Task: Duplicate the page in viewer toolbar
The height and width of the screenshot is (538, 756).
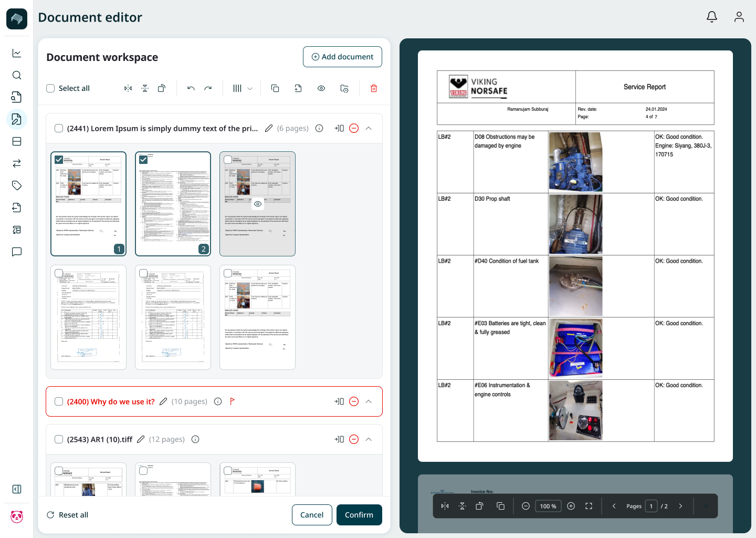Action: [500, 506]
